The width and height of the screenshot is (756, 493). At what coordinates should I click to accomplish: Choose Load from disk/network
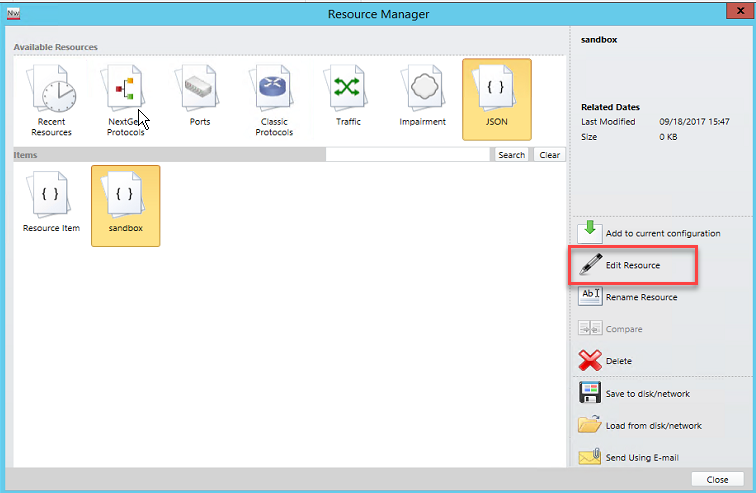[653, 425]
